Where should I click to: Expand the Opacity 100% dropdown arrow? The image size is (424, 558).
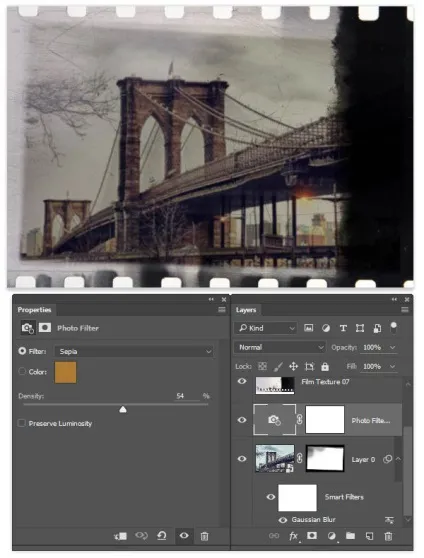[392, 347]
